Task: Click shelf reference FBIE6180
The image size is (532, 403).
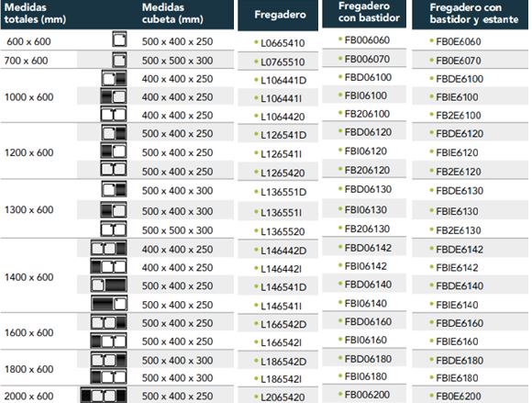Action: [x=457, y=378]
